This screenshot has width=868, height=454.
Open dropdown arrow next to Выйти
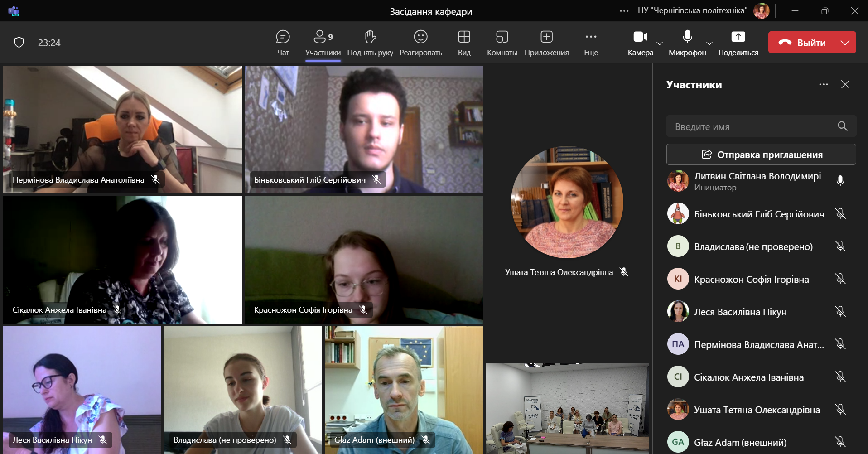845,43
